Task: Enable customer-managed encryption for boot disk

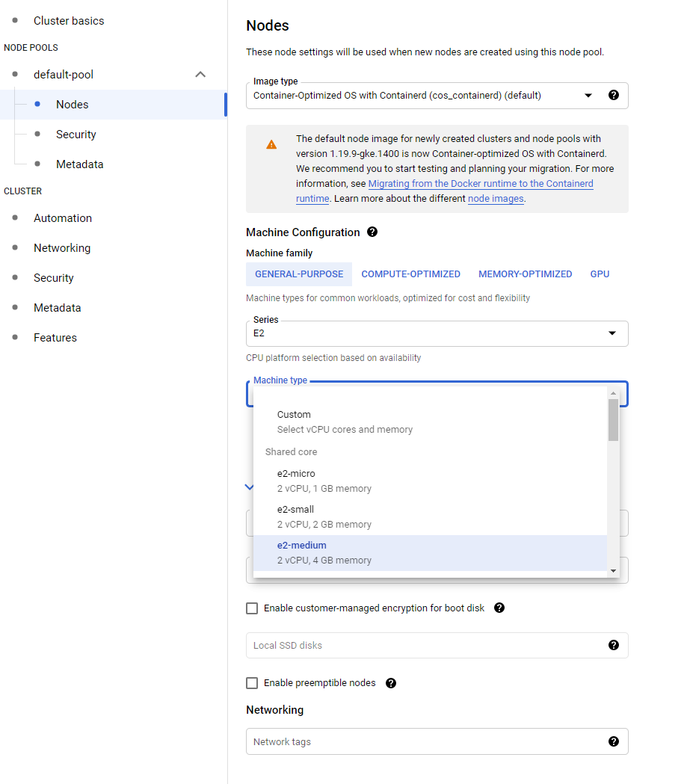Action: pos(252,608)
